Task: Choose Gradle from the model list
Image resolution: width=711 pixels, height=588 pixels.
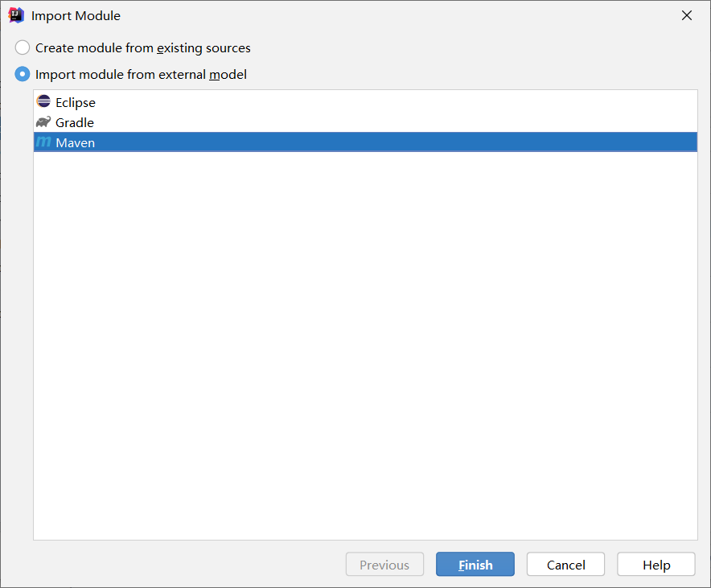Action: [75, 121]
